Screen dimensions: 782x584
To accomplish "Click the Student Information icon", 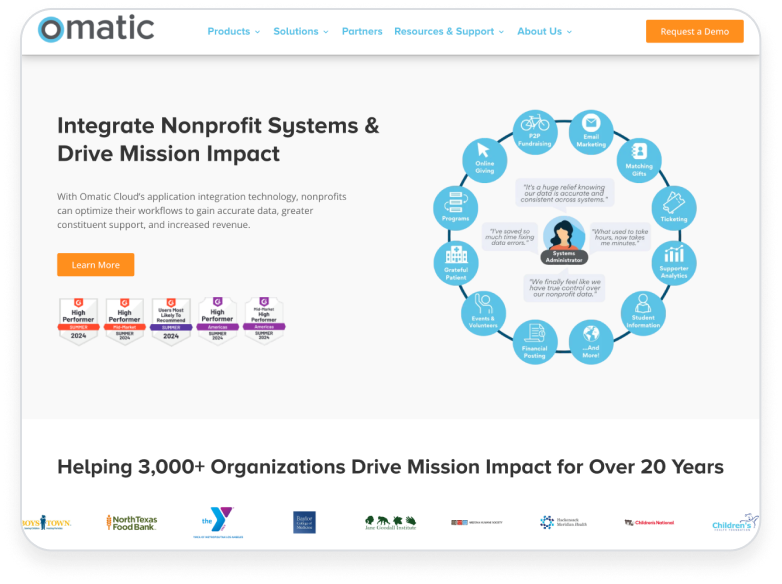I will [643, 313].
